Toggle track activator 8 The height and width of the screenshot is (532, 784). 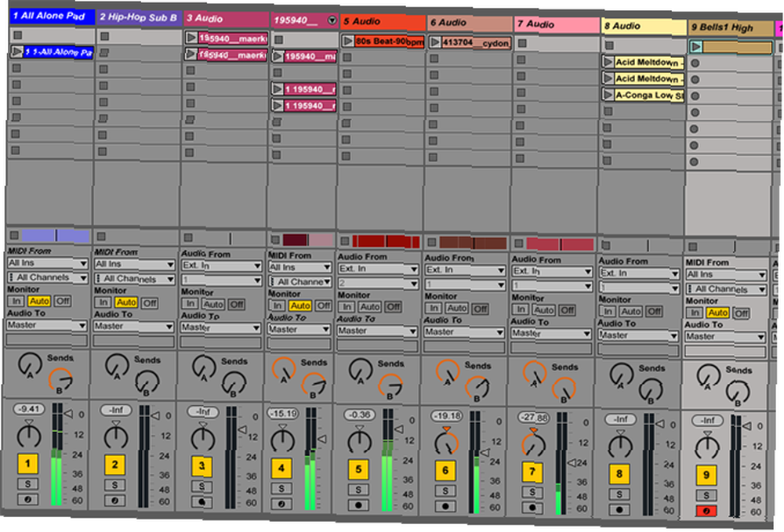619,474
